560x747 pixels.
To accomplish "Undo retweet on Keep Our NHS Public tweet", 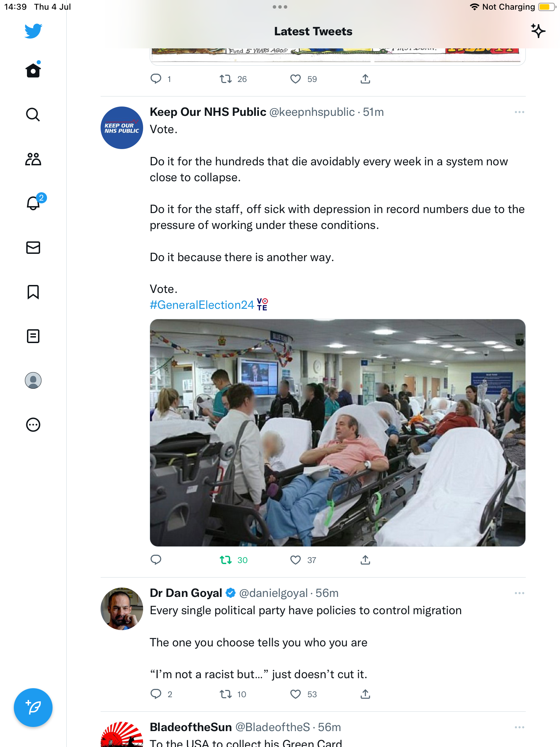I will (226, 560).
